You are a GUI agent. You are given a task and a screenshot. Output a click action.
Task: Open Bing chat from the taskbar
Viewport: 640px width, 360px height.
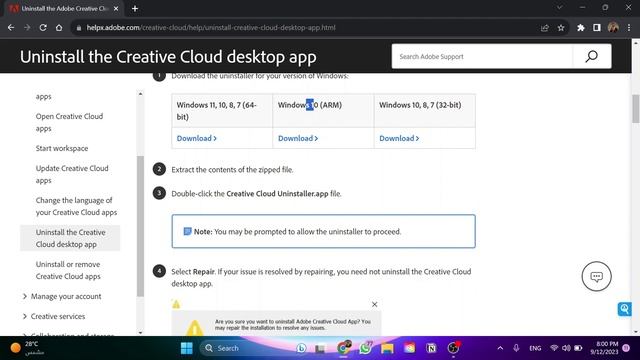[301, 348]
